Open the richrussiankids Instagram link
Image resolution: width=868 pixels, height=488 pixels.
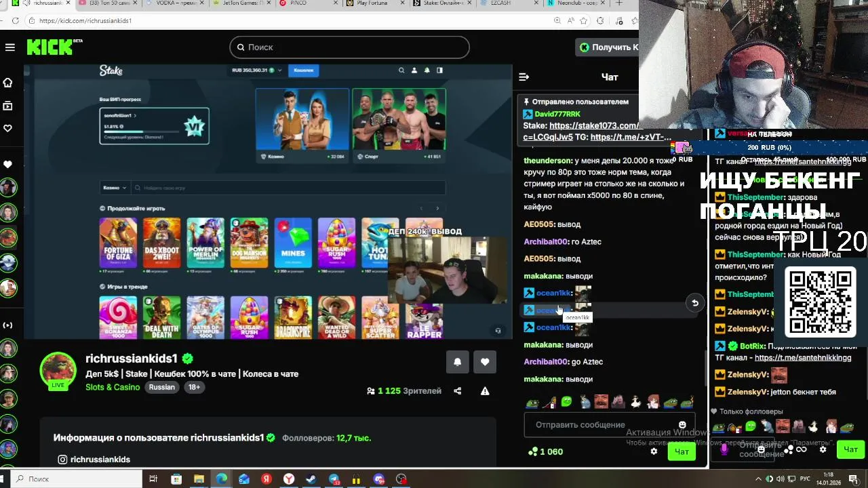tap(94, 460)
